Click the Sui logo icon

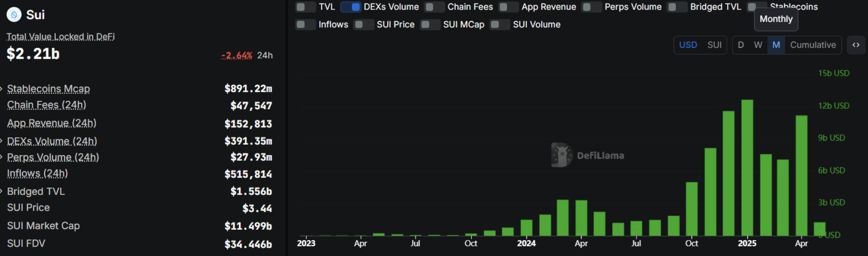click(x=14, y=15)
